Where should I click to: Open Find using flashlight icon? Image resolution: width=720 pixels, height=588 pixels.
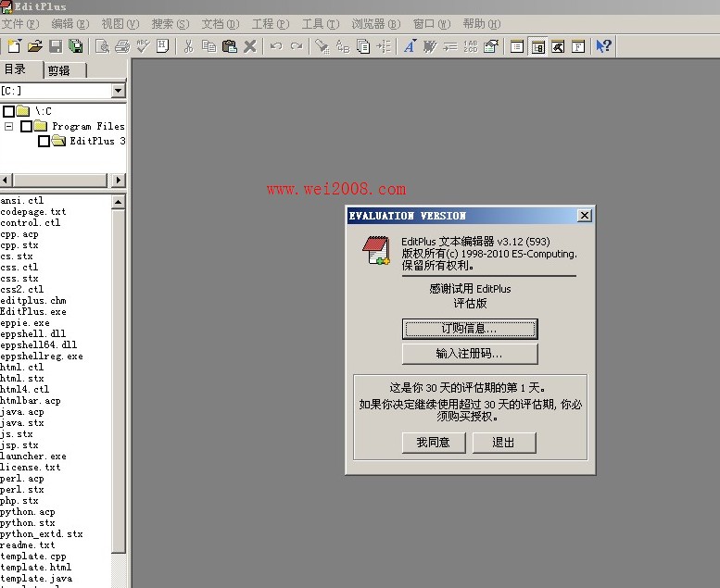pyautogui.click(x=322, y=46)
